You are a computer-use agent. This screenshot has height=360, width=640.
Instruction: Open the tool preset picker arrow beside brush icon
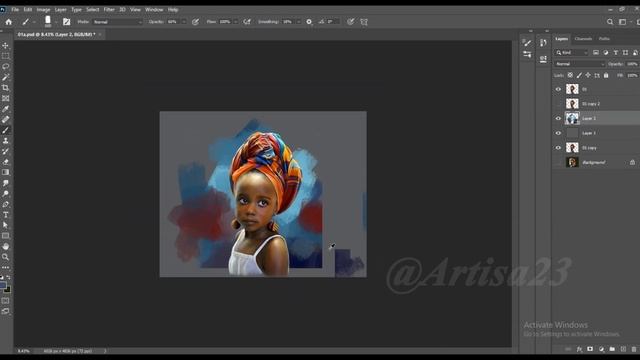click(x=34, y=22)
